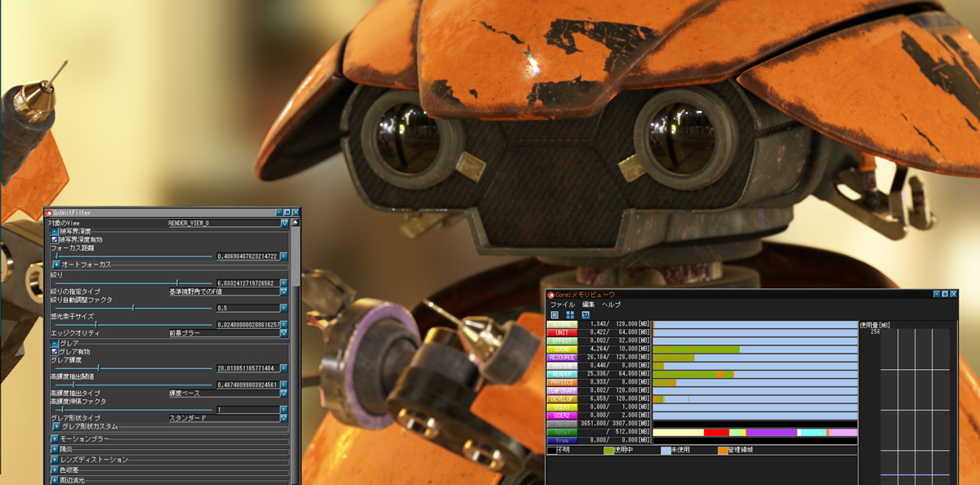Click the USER2 memory category button
Screen dimensions: 980x485
(x=562, y=416)
